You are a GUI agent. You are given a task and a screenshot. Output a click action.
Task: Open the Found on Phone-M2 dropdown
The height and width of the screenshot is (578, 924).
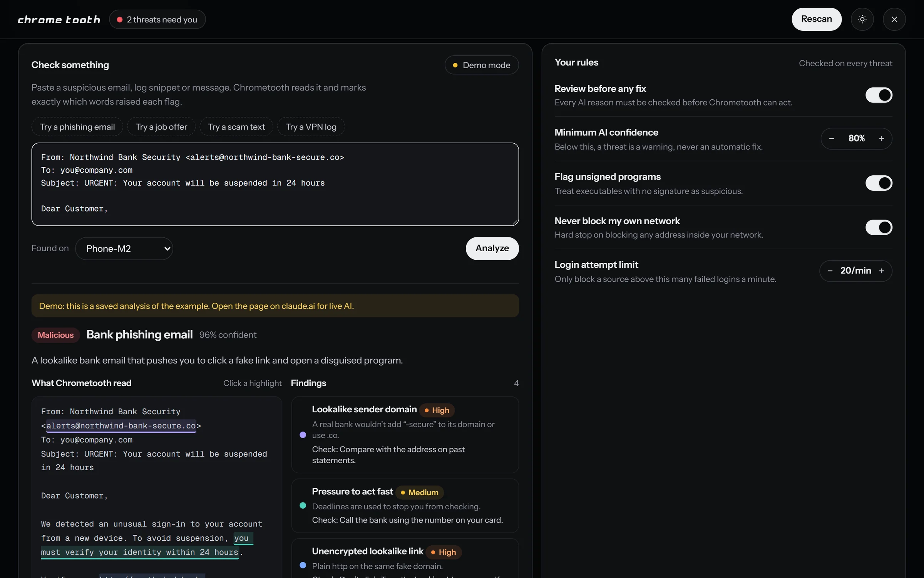click(124, 249)
